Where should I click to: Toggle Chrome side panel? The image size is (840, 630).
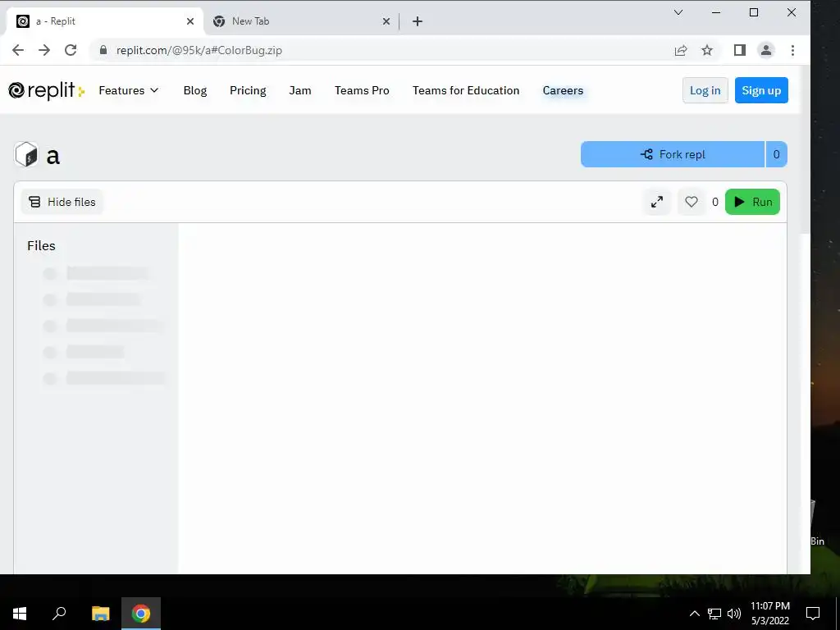point(740,50)
